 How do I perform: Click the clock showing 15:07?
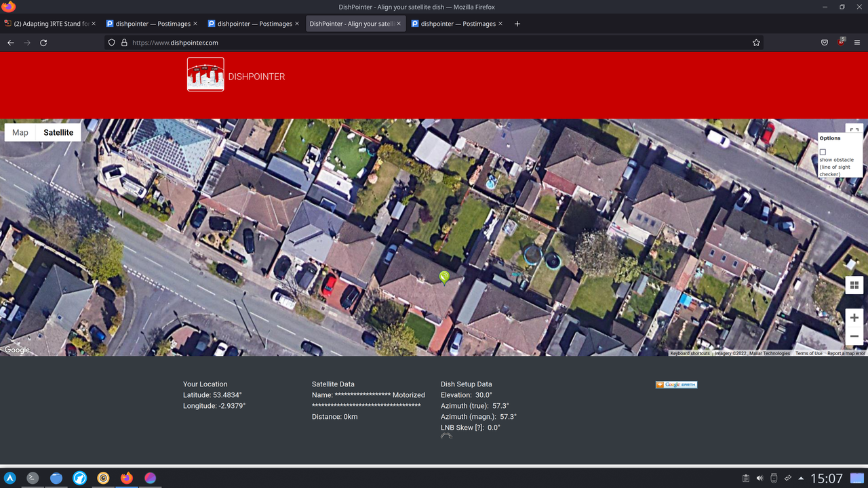pyautogui.click(x=827, y=479)
